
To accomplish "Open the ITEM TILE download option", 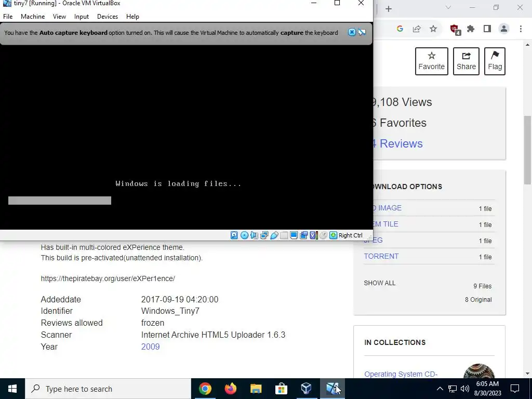I will [385, 224].
